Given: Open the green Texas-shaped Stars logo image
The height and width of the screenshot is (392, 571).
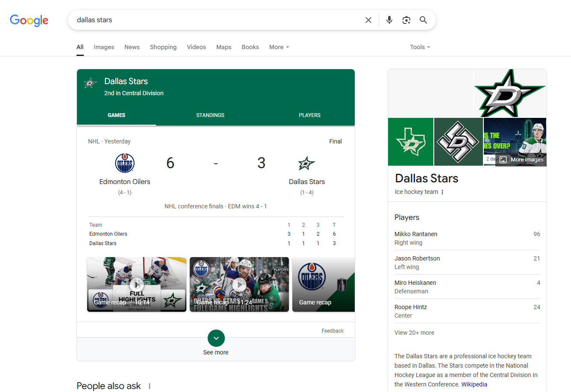Looking at the screenshot, I should tap(411, 142).
